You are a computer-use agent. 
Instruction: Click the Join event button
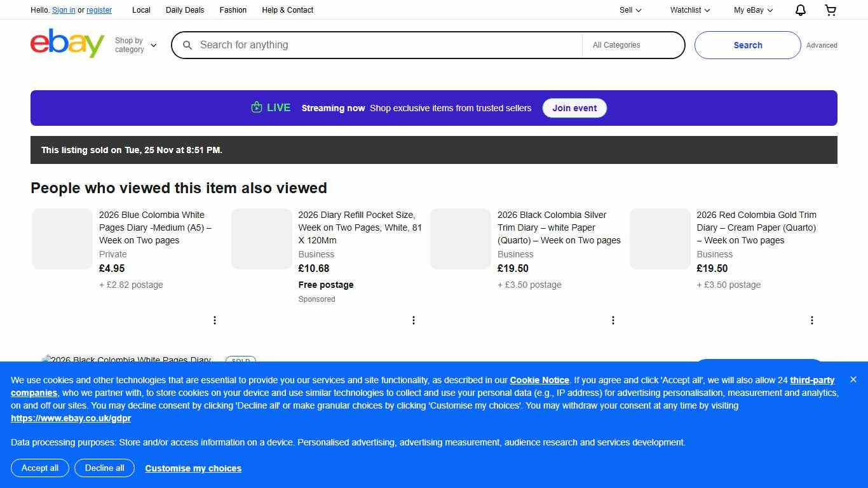coord(574,108)
